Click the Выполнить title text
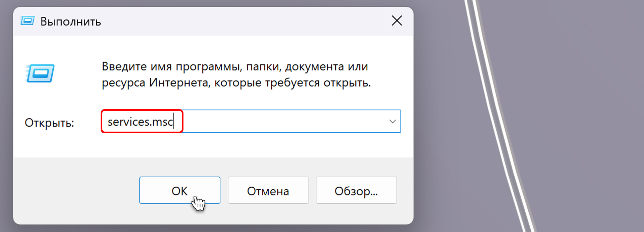The width and height of the screenshot is (644, 232). (x=70, y=21)
